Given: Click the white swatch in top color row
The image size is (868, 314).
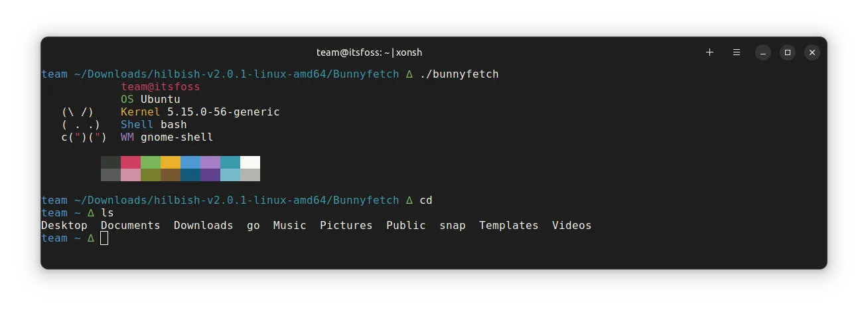Looking at the screenshot, I should (x=250, y=163).
